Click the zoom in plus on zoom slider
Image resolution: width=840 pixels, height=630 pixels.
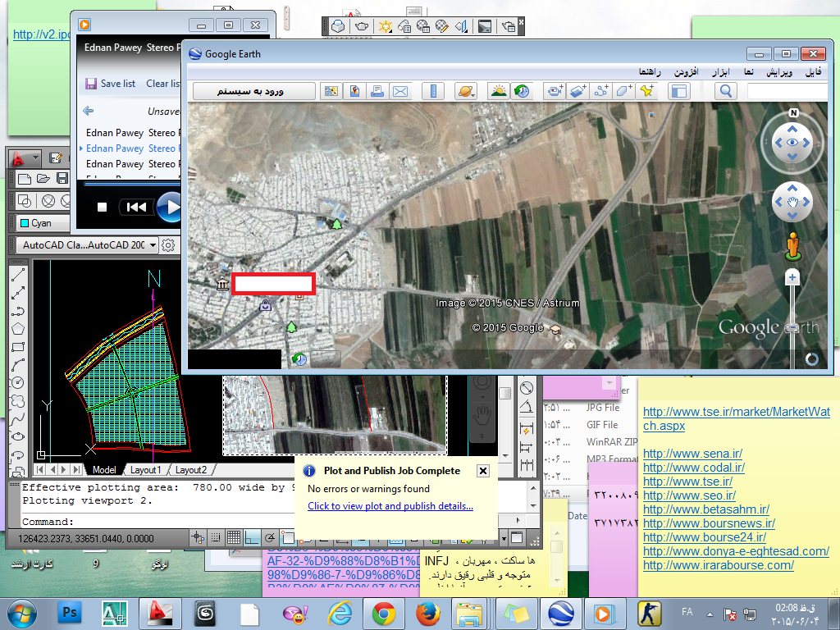[792, 277]
